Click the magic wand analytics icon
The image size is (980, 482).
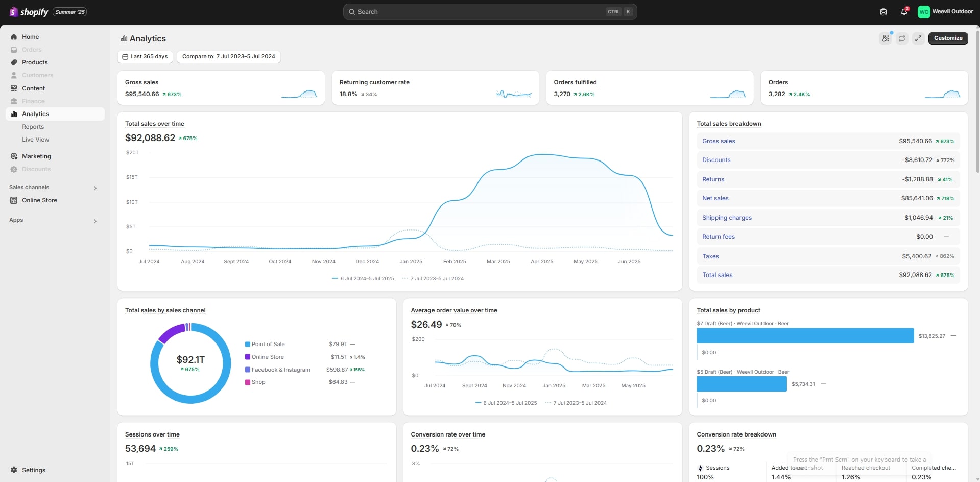click(x=886, y=38)
